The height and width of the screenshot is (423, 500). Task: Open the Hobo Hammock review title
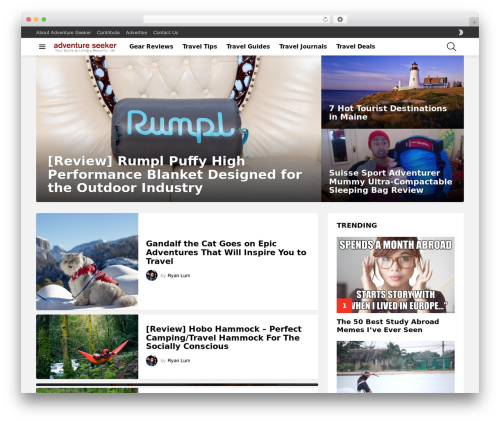point(224,338)
